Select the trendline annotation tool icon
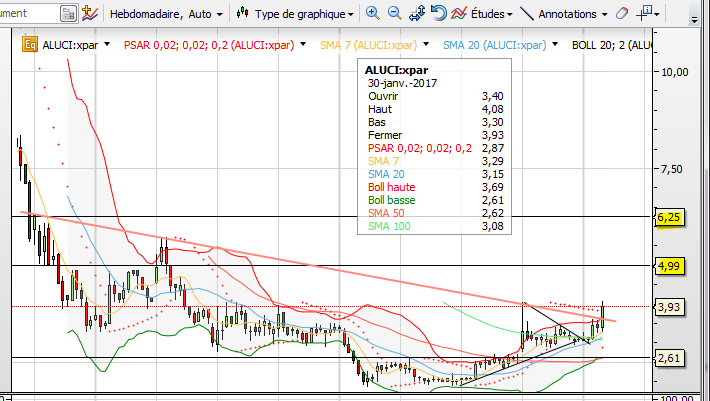 click(x=527, y=14)
